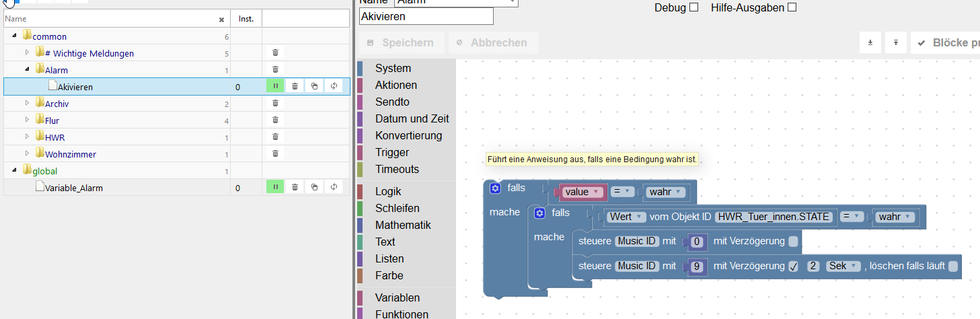The image size is (980, 319).
Task: Open the Logik block category
Action: click(x=390, y=191)
